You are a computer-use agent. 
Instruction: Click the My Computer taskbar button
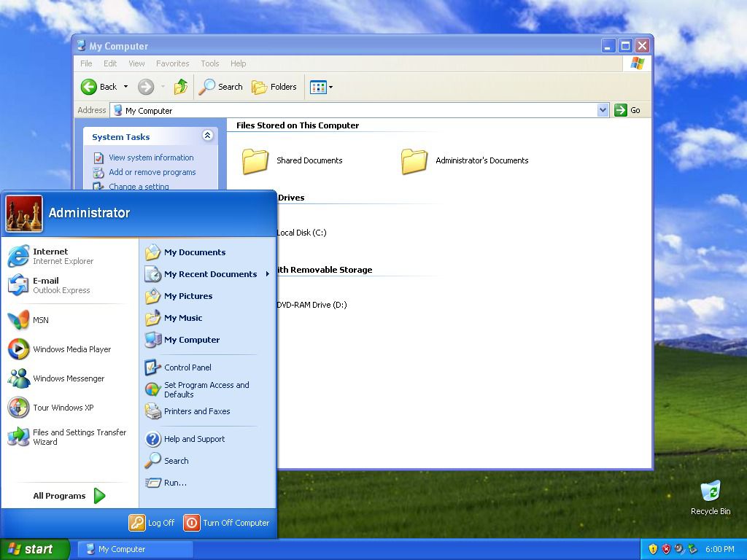(134, 549)
